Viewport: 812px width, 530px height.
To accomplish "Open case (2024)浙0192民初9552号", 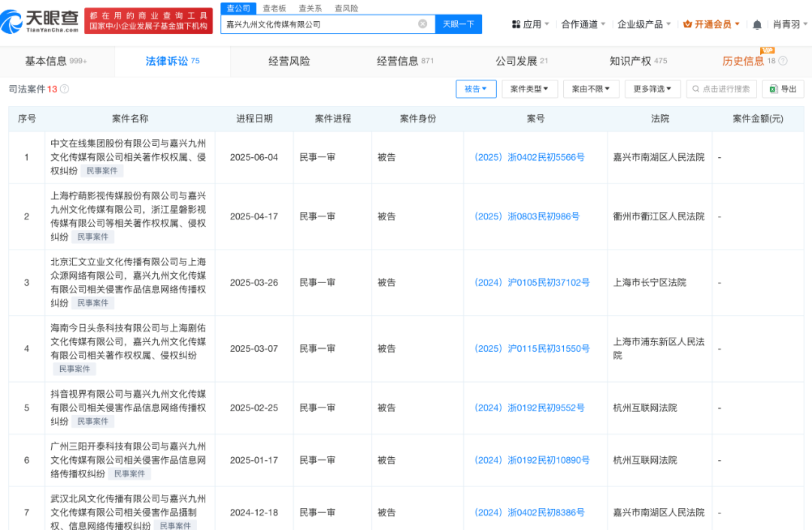I will point(529,408).
